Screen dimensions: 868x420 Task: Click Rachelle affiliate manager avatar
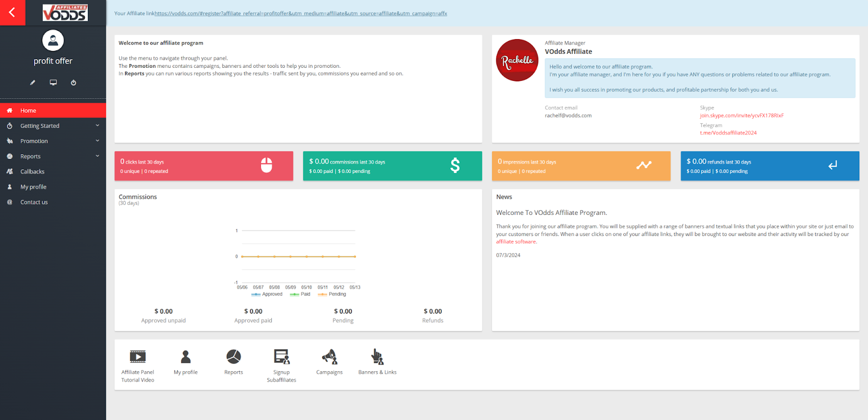[x=517, y=60]
